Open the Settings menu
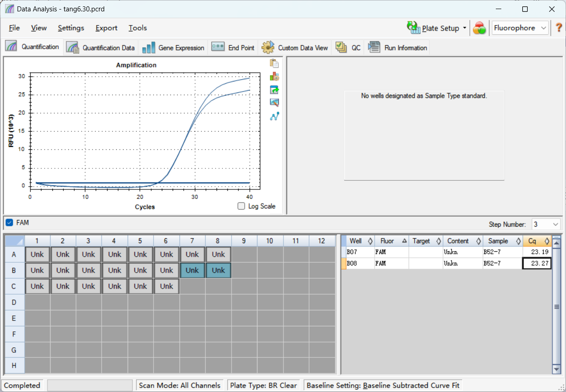 pyautogui.click(x=71, y=28)
